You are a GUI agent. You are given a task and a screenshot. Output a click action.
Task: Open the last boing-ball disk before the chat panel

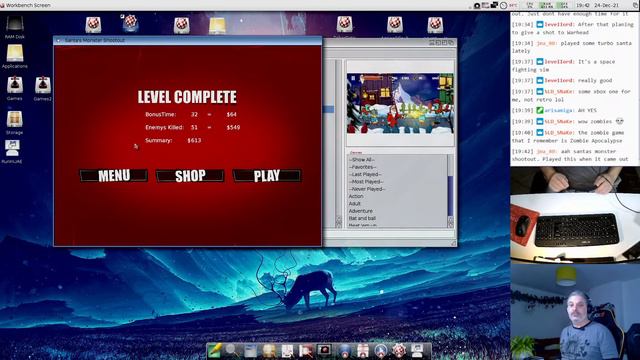click(435, 24)
